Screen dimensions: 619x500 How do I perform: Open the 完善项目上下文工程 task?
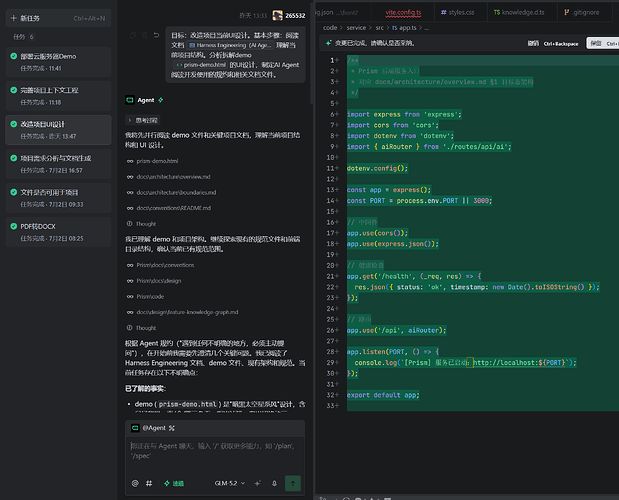coord(58,96)
